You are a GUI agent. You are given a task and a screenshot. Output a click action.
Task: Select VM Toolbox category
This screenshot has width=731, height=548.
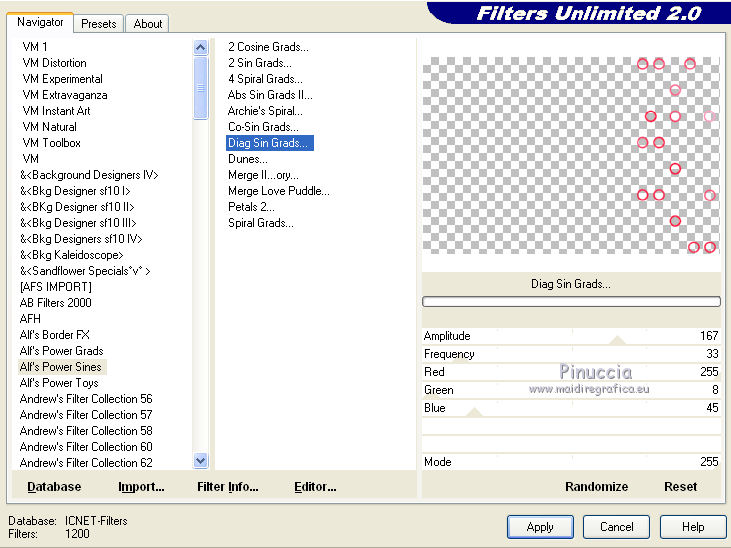tap(51, 143)
